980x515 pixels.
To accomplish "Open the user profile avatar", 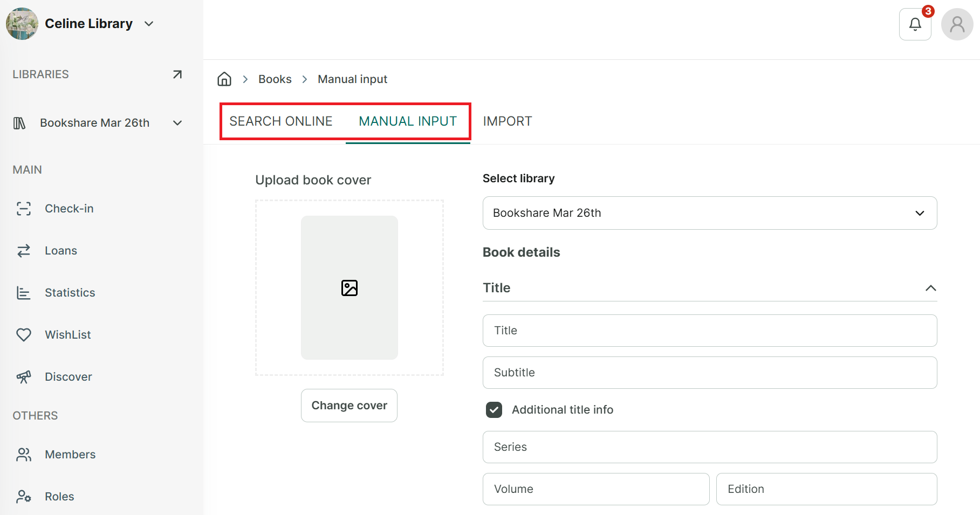I will coord(957,24).
